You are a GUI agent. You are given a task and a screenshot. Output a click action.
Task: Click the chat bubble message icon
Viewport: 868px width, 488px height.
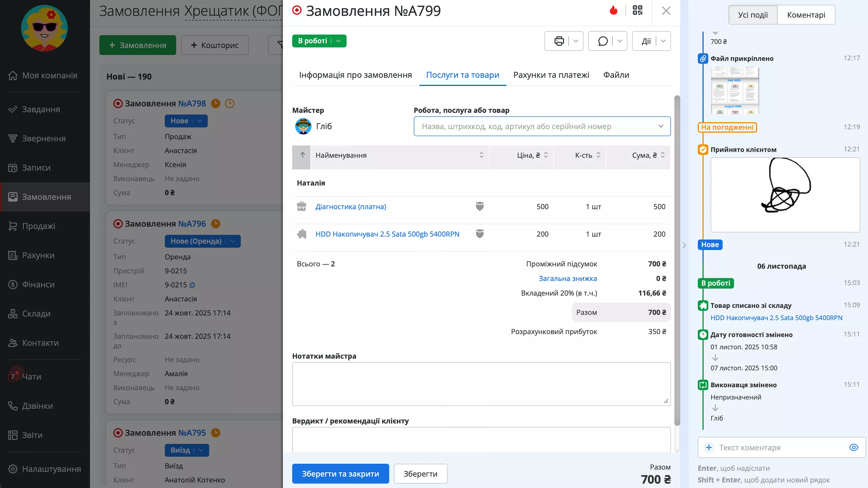(603, 41)
